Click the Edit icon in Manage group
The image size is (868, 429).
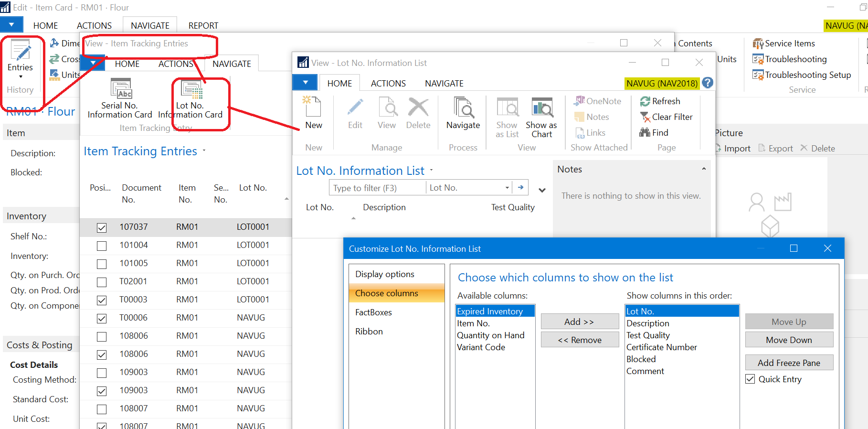click(355, 113)
